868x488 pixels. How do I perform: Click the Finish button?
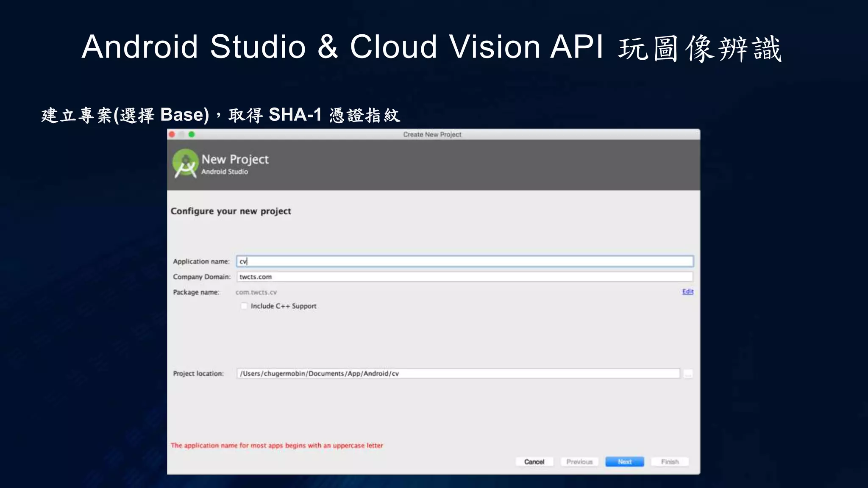pos(670,462)
